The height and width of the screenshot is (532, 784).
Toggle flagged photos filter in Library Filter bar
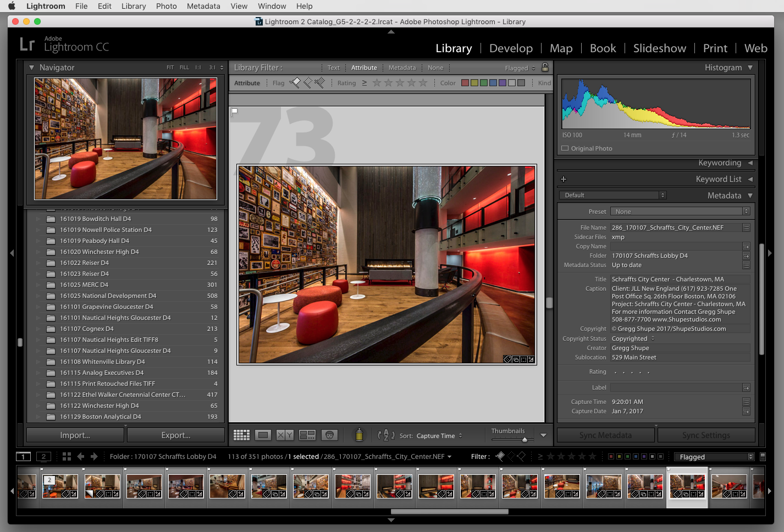point(295,83)
